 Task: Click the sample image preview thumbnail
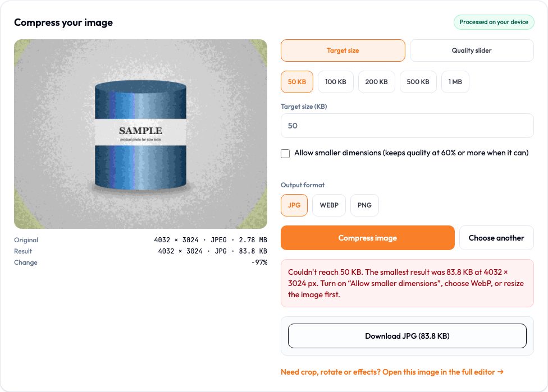140,134
